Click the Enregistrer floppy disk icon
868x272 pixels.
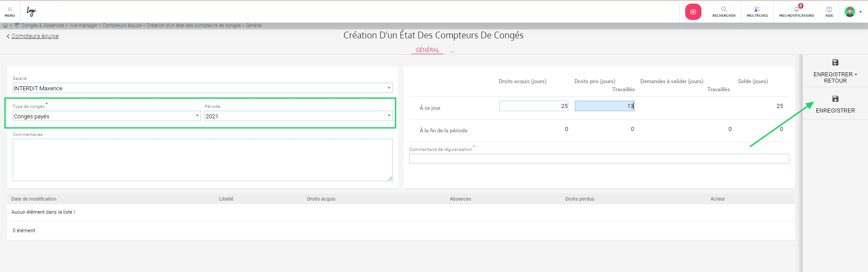835,98
